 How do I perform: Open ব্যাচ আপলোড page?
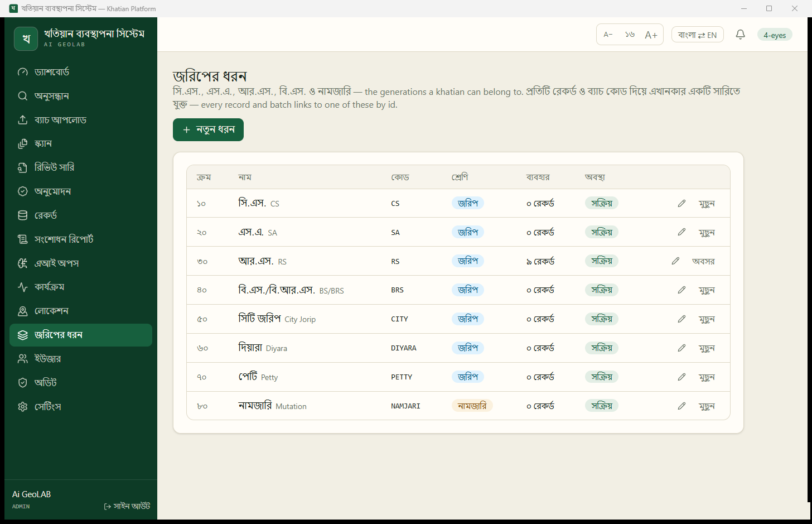point(81,120)
